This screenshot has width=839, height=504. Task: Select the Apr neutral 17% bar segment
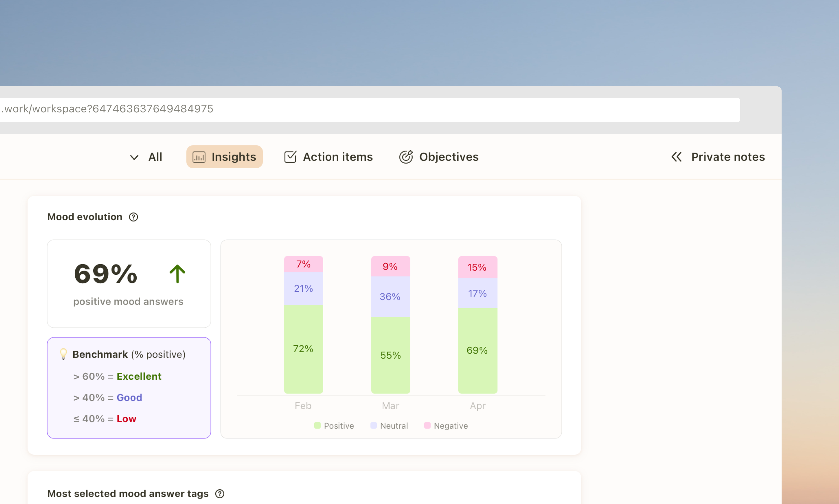coord(478,293)
